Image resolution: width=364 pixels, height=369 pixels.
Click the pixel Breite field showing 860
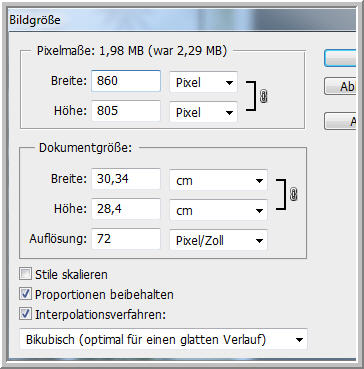click(126, 81)
